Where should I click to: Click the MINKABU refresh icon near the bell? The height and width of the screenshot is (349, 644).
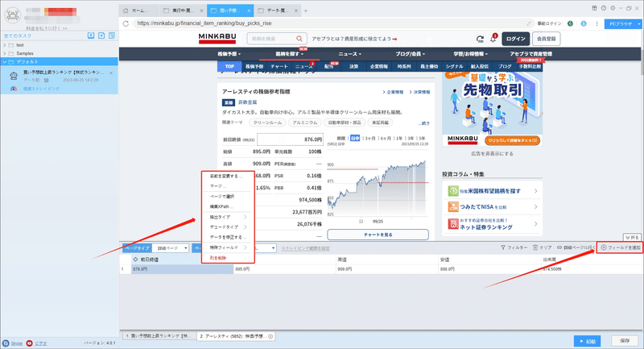pyautogui.click(x=480, y=39)
